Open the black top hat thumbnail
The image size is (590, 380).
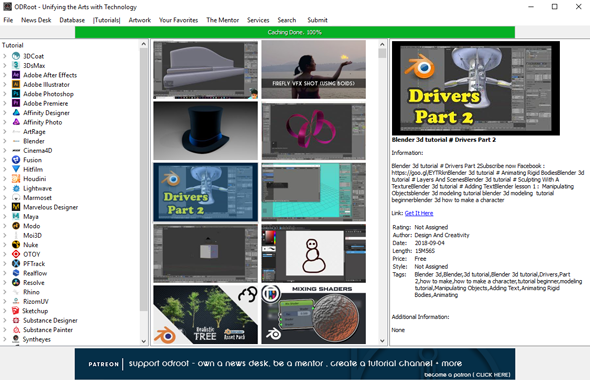(x=205, y=131)
